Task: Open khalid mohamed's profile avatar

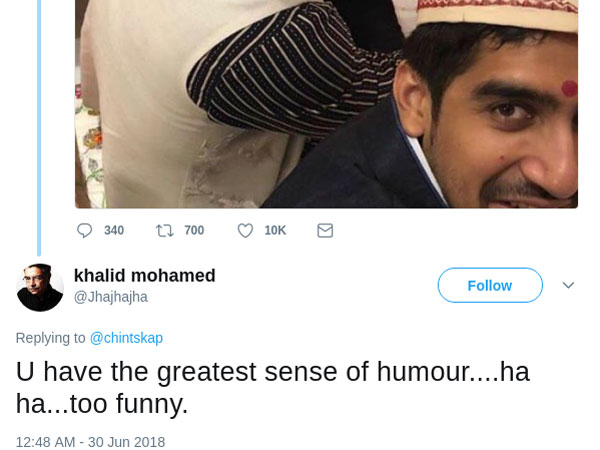Action: pos(40,287)
